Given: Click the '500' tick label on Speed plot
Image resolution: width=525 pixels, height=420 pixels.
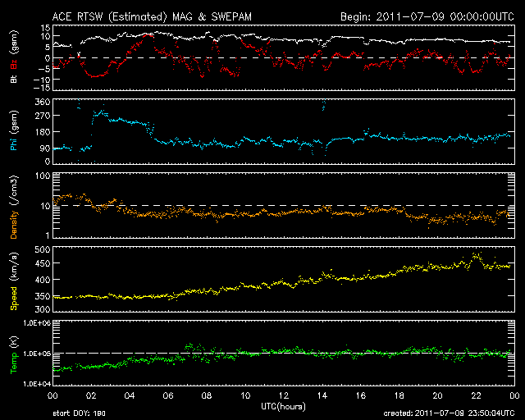Looking at the screenshot, I should 43,249.
